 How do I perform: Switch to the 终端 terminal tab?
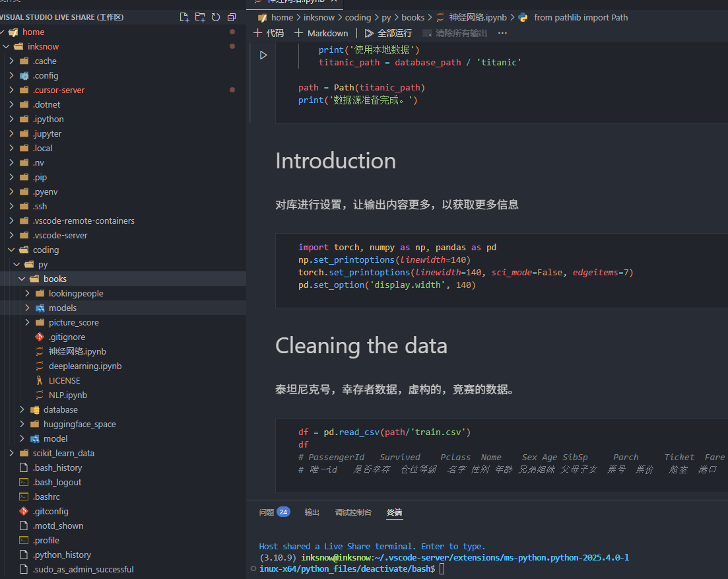tap(394, 512)
